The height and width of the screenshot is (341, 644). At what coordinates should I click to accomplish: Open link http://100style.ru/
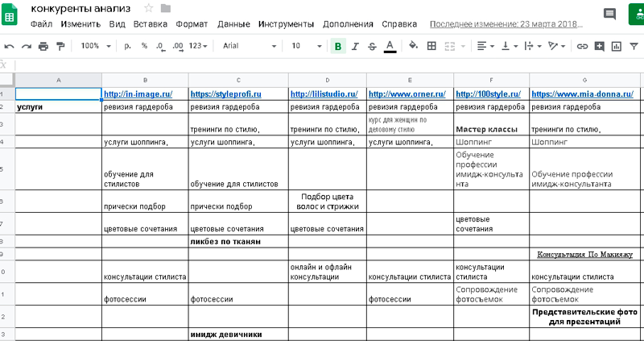pos(489,94)
